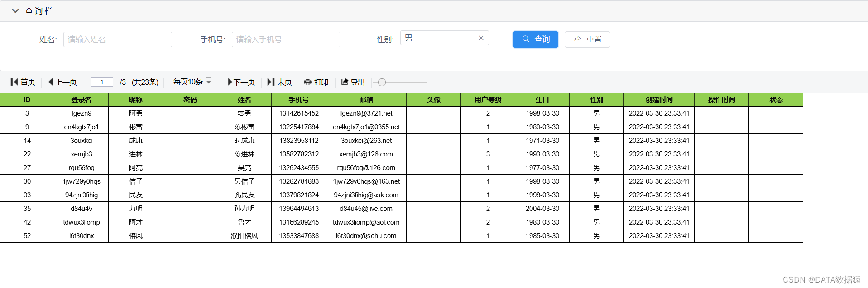The height and width of the screenshot is (288, 868).
Task: Click the 创建时间 column header
Action: (x=659, y=100)
